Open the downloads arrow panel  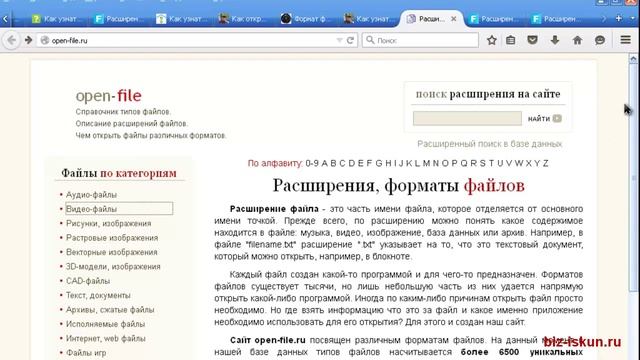click(555, 40)
